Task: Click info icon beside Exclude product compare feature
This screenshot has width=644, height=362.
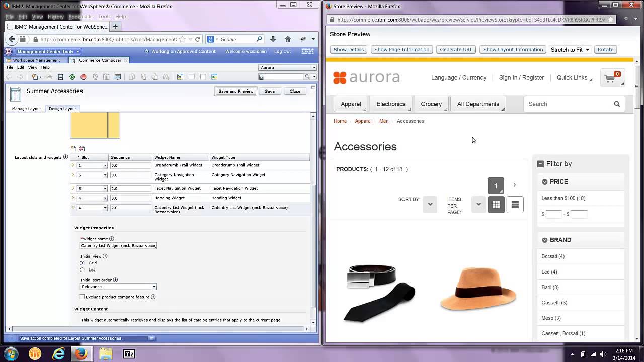Action: (153, 297)
